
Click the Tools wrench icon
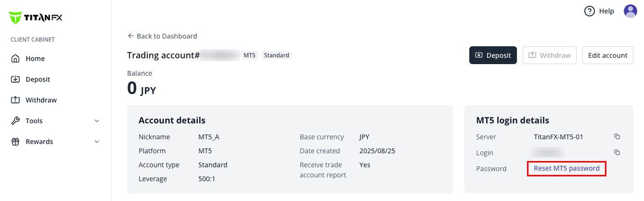click(15, 121)
